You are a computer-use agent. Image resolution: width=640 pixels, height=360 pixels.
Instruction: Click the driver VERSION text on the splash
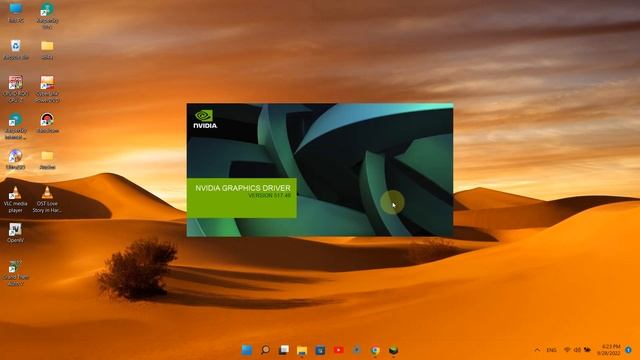click(270, 196)
